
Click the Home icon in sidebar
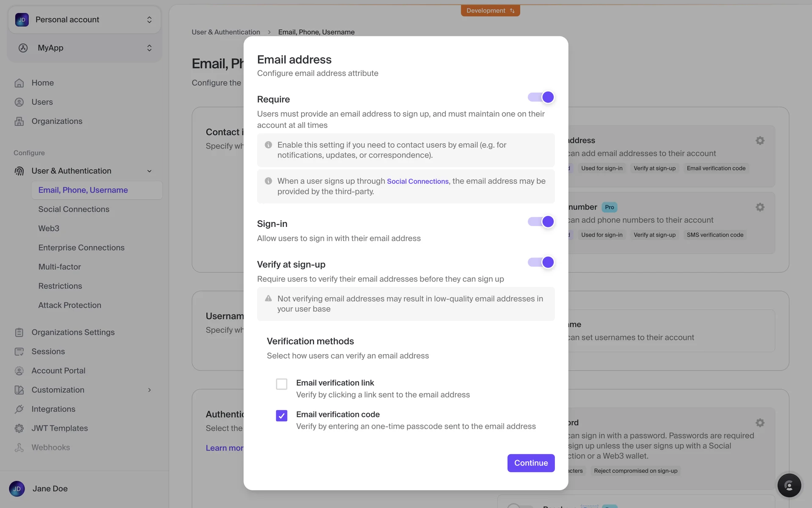coord(19,83)
